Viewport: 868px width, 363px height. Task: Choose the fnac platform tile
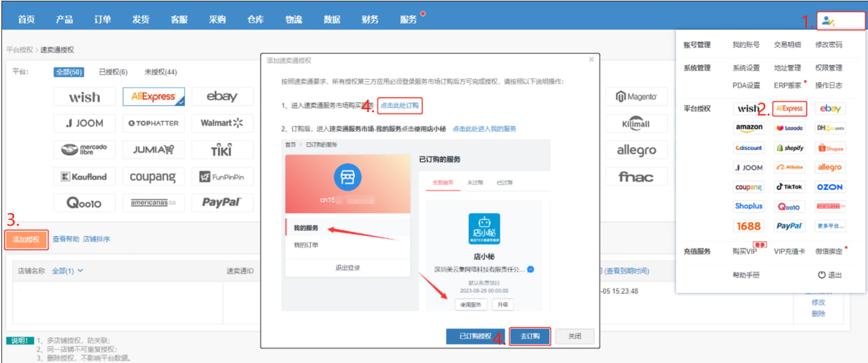(x=636, y=177)
